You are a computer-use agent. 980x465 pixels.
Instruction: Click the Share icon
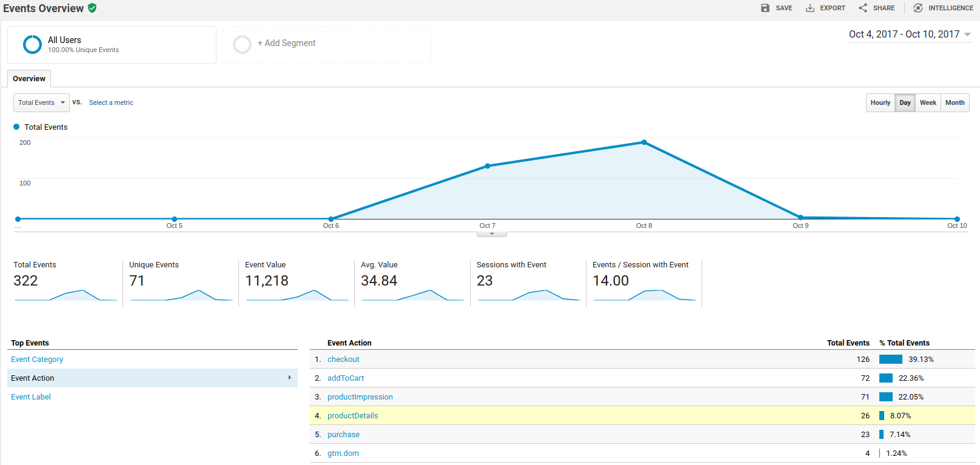coord(863,8)
